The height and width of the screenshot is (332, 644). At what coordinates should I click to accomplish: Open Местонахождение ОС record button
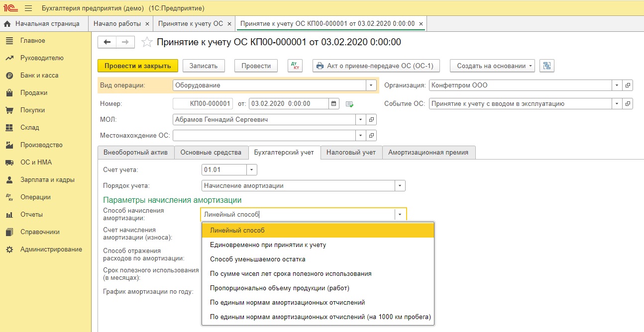coord(372,135)
